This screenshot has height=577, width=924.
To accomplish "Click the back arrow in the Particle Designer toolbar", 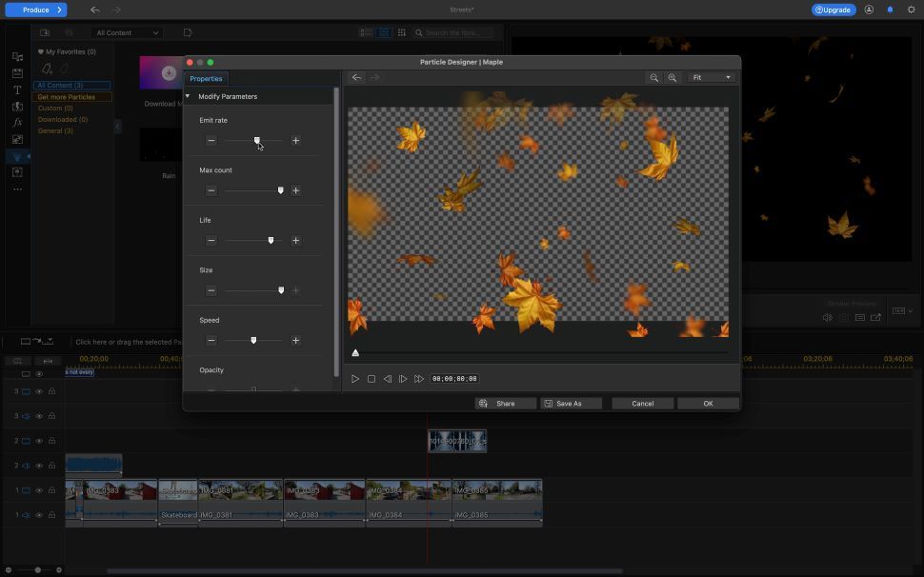I will (x=356, y=77).
